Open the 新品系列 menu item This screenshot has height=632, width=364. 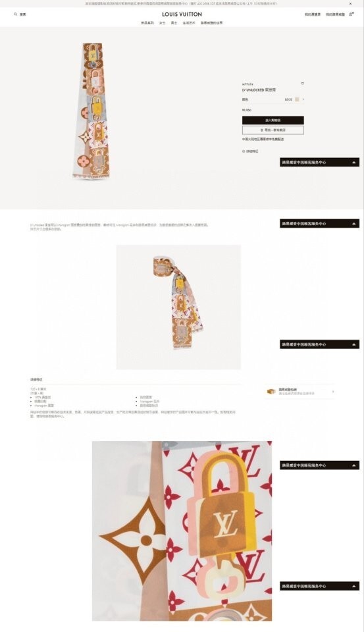click(x=147, y=23)
